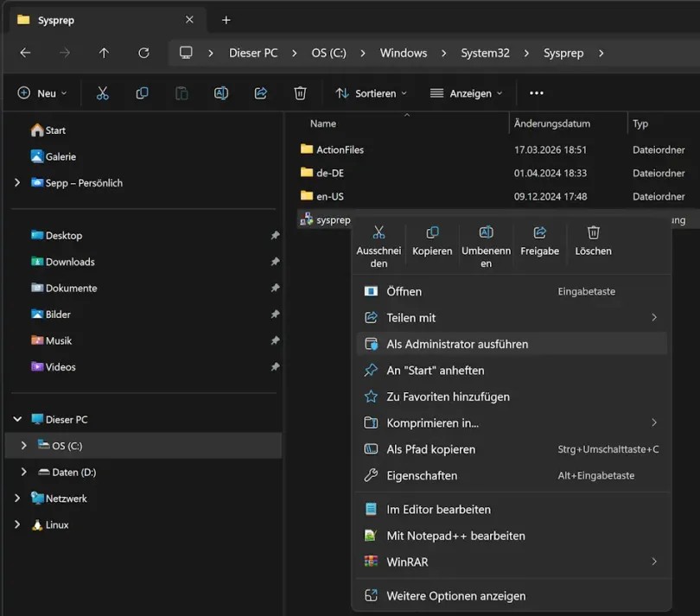Open the three-dots more options menu
This screenshot has width=700, height=616.
click(536, 92)
